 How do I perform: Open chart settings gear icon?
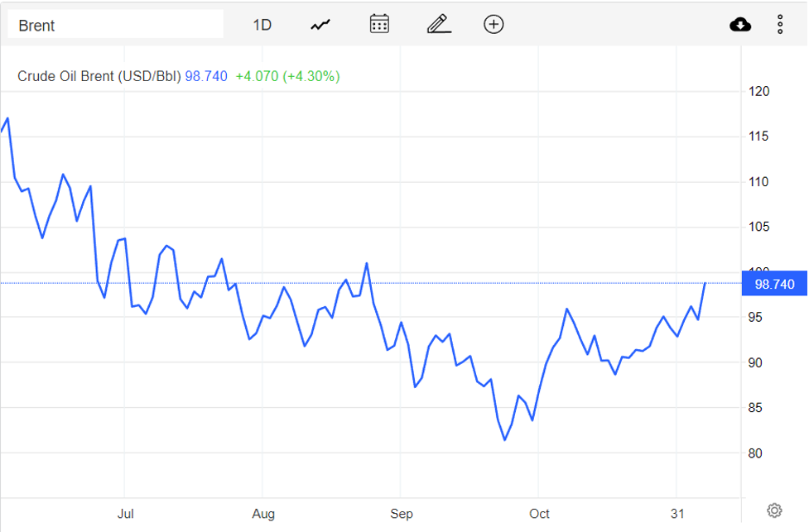pyautogui.click(x=774, y=510)
